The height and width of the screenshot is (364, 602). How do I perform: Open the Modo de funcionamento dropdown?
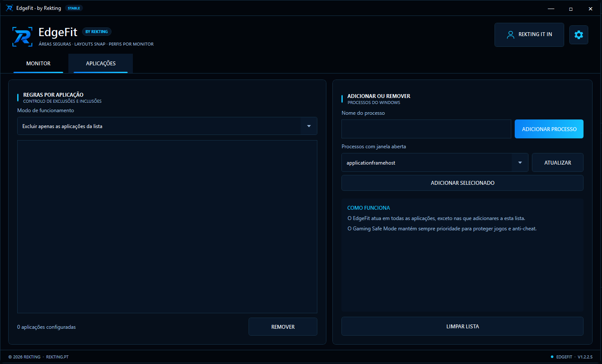click(167, 126)
